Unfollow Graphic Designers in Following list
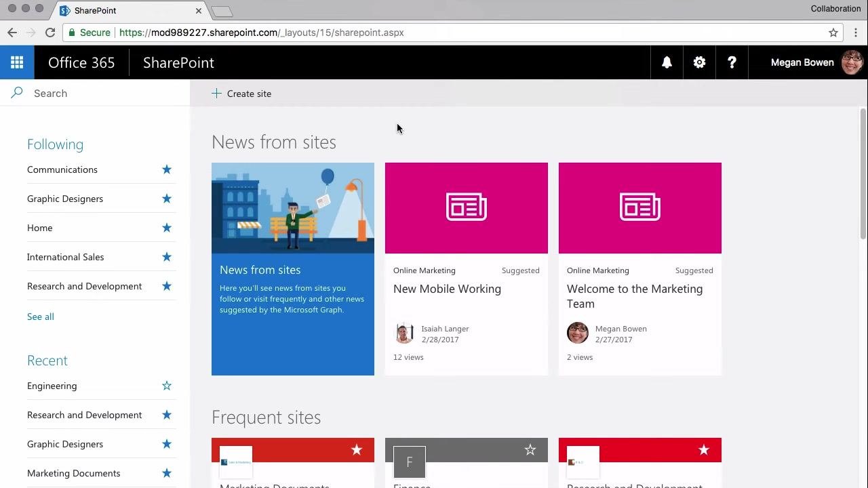868x488 pixels. tap(167, 199)
